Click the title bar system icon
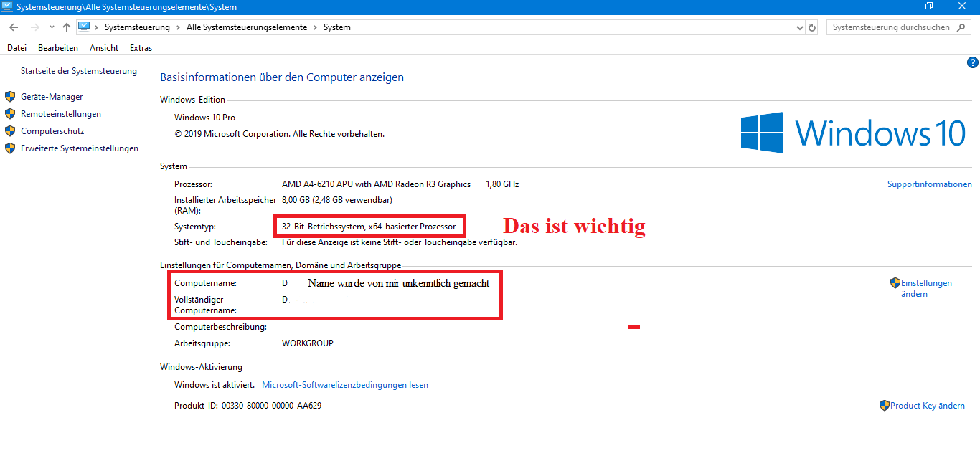 8,7
